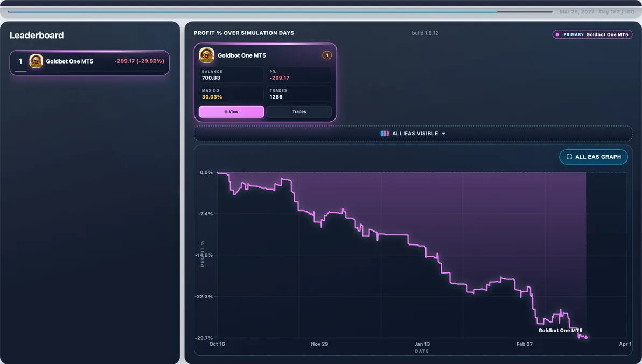
Task: Click the -299.17 (-29.92%) leaderboard value
Action: click(x=139, y=61)
